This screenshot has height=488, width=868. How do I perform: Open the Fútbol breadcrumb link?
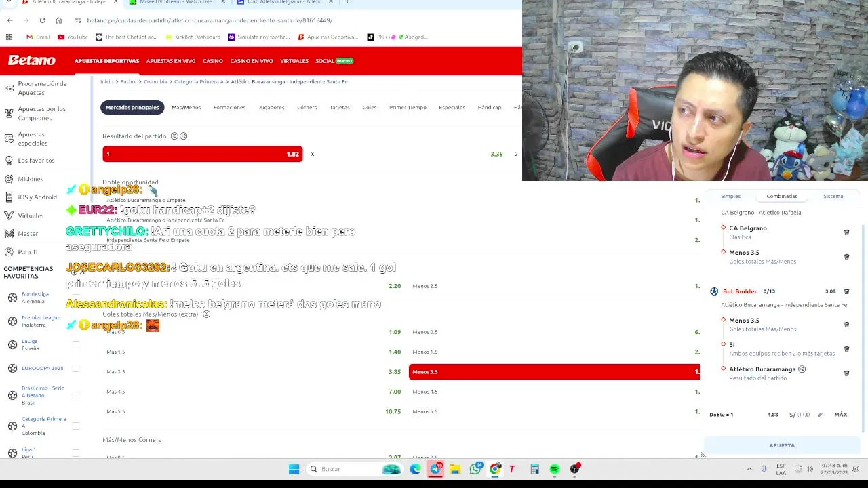click(129, 81)
